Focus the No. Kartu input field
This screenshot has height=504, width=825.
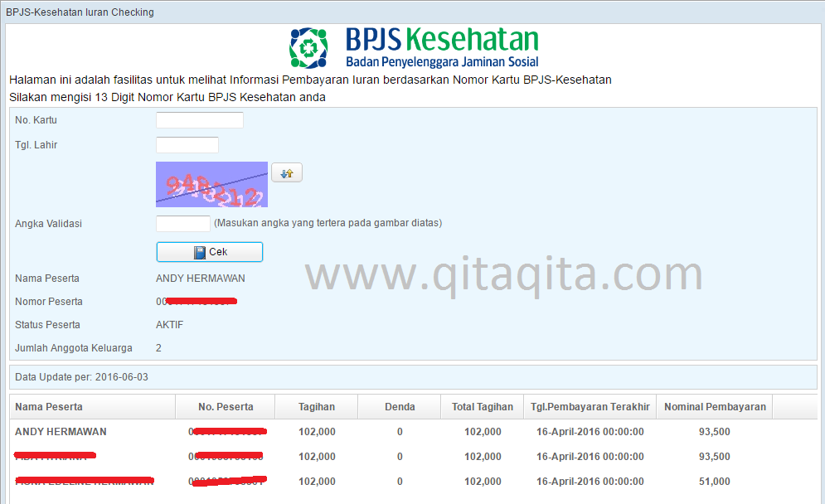(200, 120)
